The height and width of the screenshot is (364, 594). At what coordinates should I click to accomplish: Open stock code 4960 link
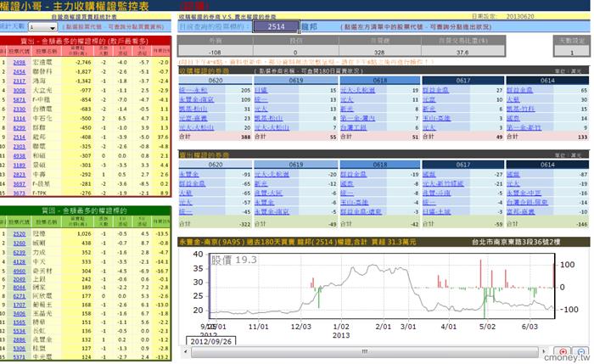20,271
